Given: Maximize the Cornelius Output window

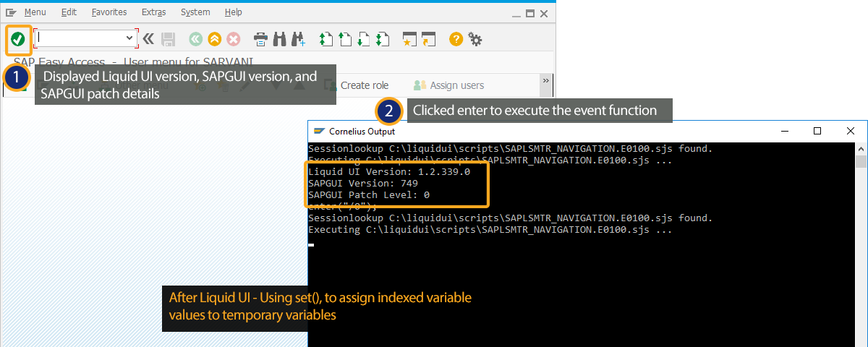Looking at the screenshot, I should point(817,131).
